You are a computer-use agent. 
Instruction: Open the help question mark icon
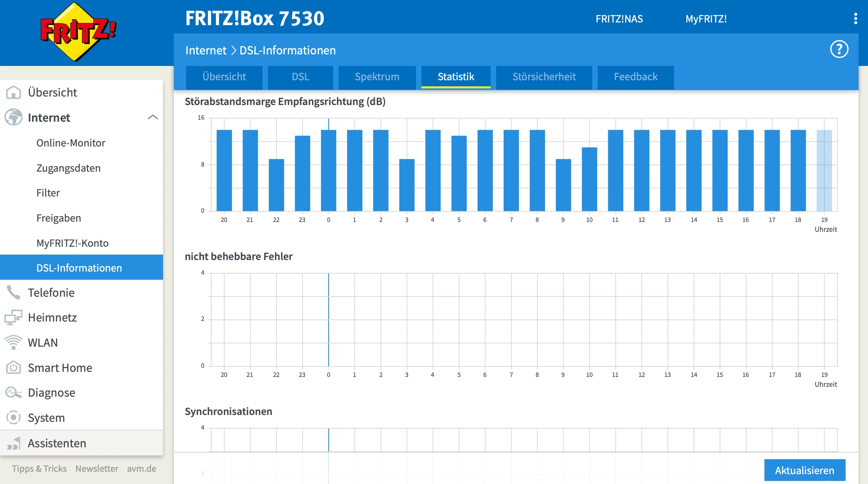[x=839, y=50]
